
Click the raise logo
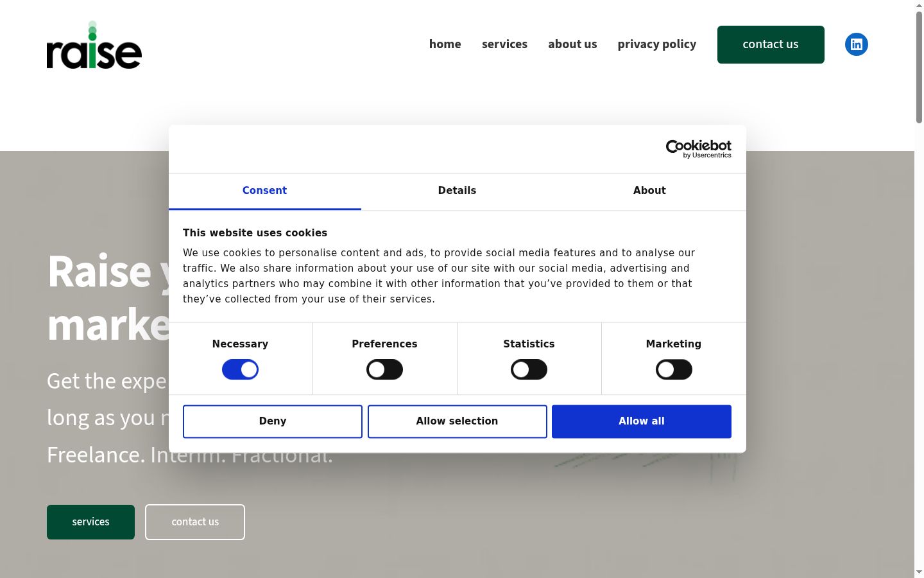coord(94,45)
